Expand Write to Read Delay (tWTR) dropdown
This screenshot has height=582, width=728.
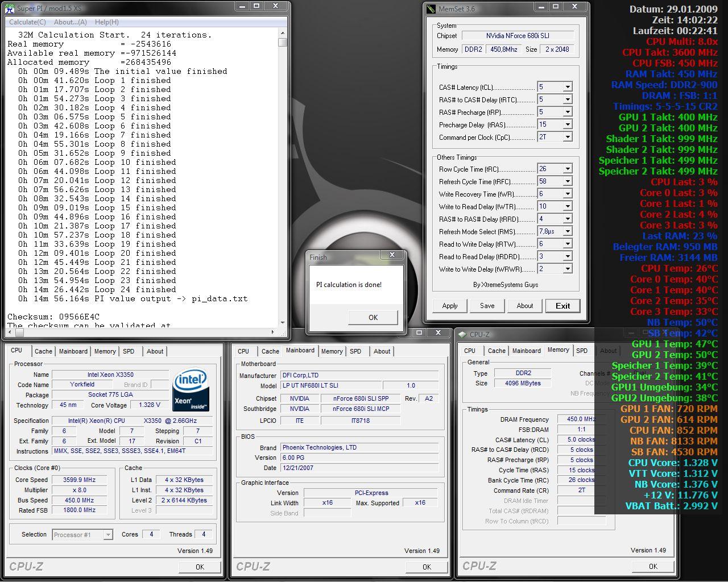tap(567, 206)
